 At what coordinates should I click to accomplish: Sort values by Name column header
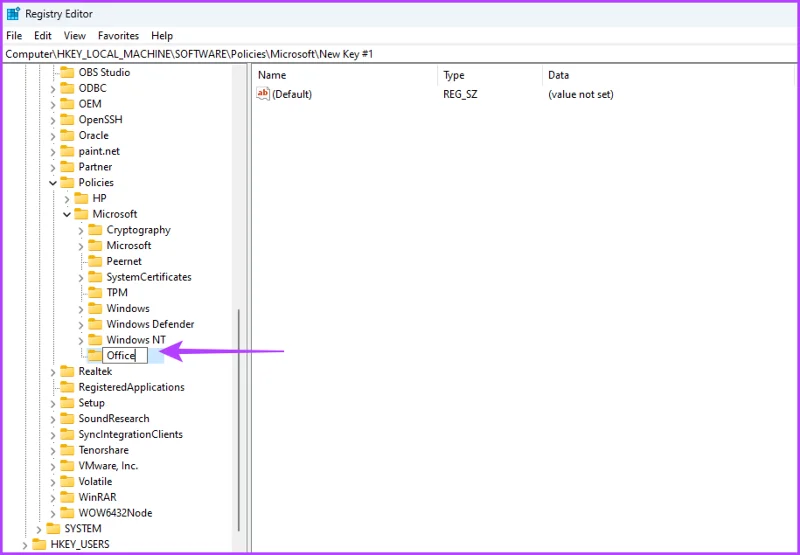tap(345, 75)
